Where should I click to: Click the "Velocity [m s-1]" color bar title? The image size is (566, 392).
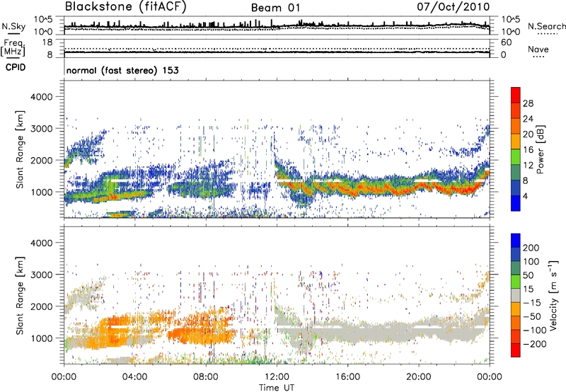[553, 295]
